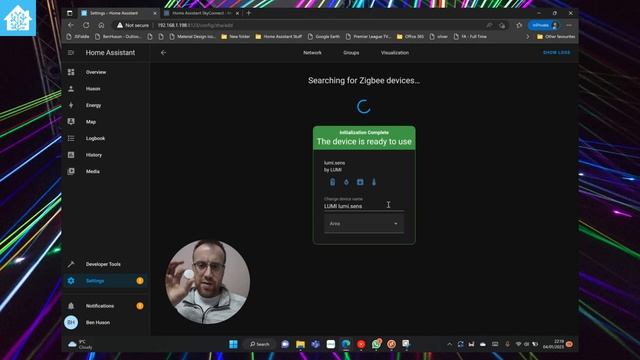Viewport: 640px width, 360px height.
Task: Click the Media play icon in sidebar
Action: tap(71, 171)
